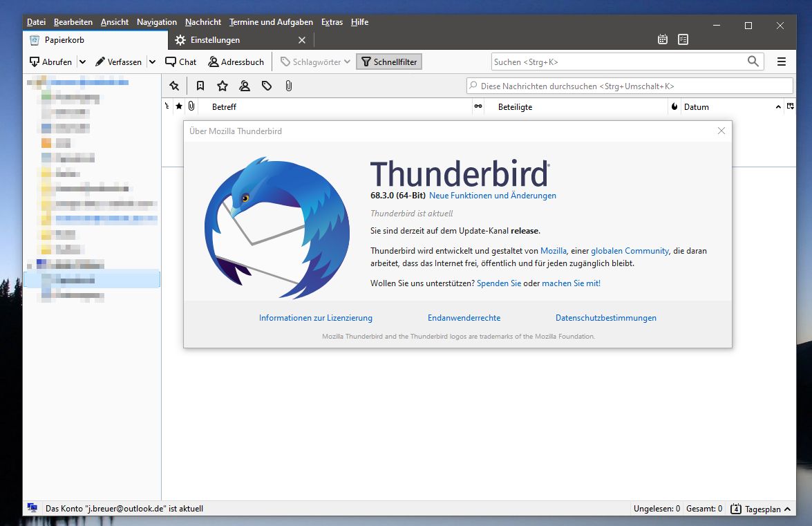Open the Hilfe menu
Viewport: 812px width, 526px height.
point(359,21)
